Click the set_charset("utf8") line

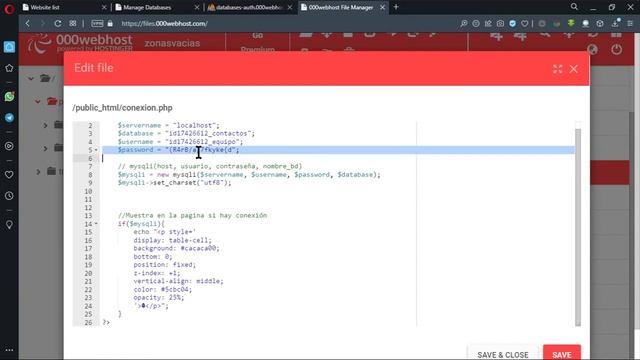pyautogui.click(x=174, y=183)
